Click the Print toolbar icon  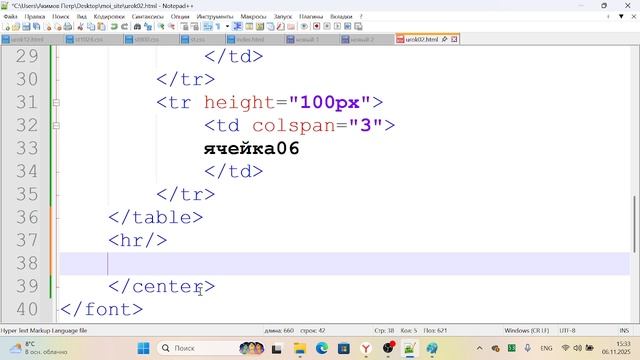point(68,27)
